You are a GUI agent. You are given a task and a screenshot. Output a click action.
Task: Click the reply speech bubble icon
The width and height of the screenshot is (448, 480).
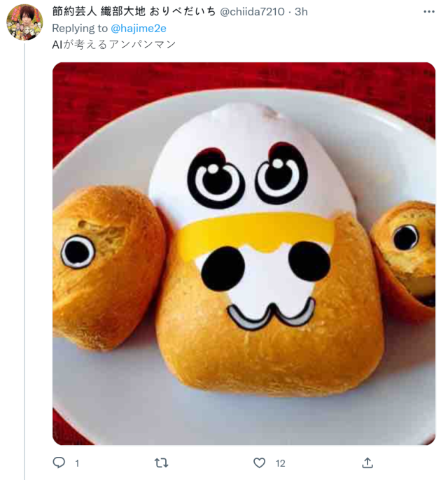pyautogui.click(x=59, y=463)
